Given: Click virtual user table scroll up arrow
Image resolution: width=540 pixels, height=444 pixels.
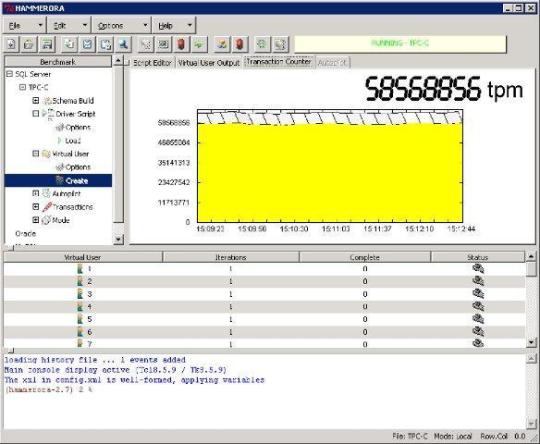Looking at the screenshot, I should (x=531, y=256).
